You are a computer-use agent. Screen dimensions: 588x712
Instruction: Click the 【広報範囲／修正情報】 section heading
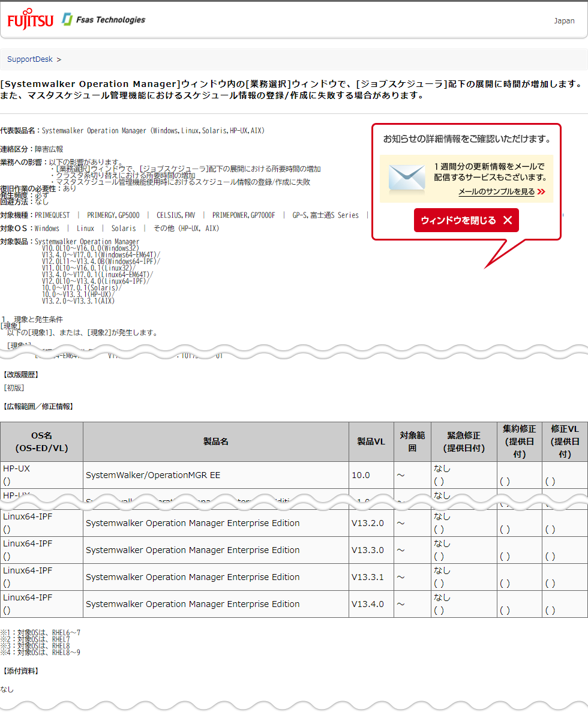point(38,407)
